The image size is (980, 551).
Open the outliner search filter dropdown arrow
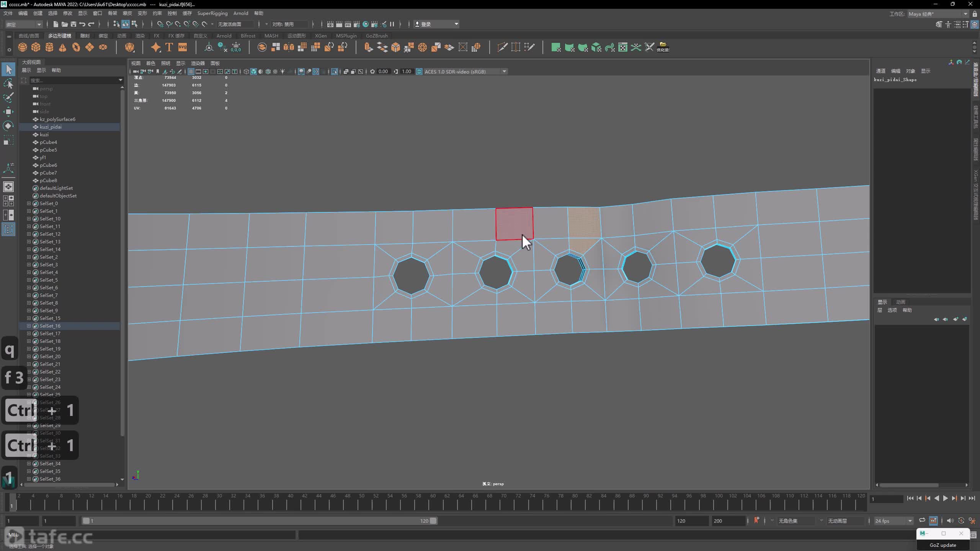120,80
